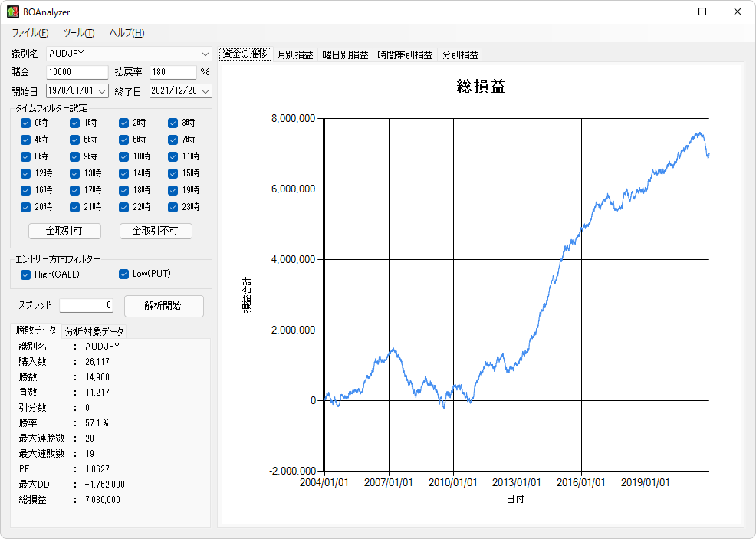Maximize the BOAnalyzer window
Image resolution: width=756 pixels, height=539 pixels.
pyautogui.click(x=702, y=12)
